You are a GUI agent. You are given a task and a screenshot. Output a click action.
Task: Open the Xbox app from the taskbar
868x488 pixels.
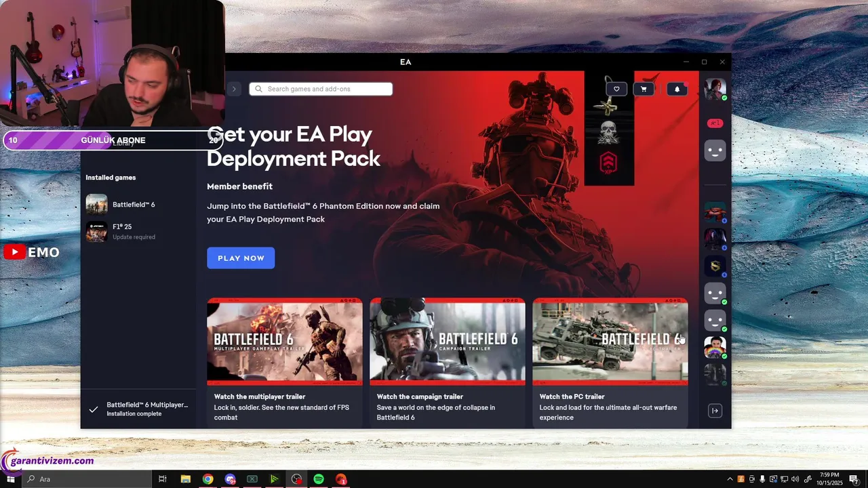pos(252,479)
